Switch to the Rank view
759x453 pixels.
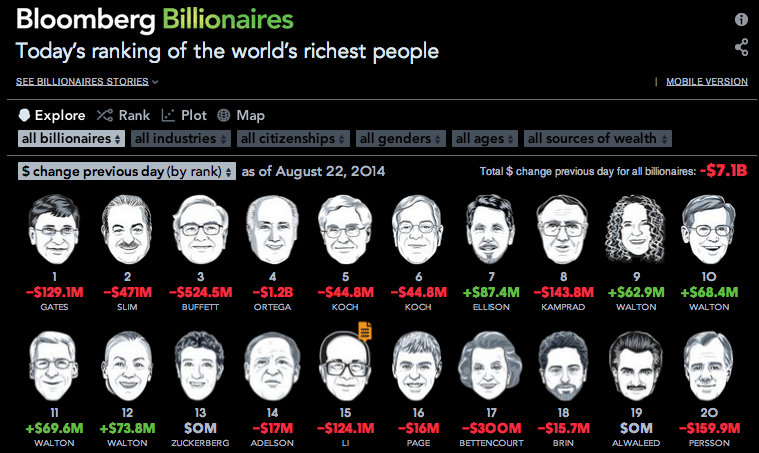(x=126, y=116)
